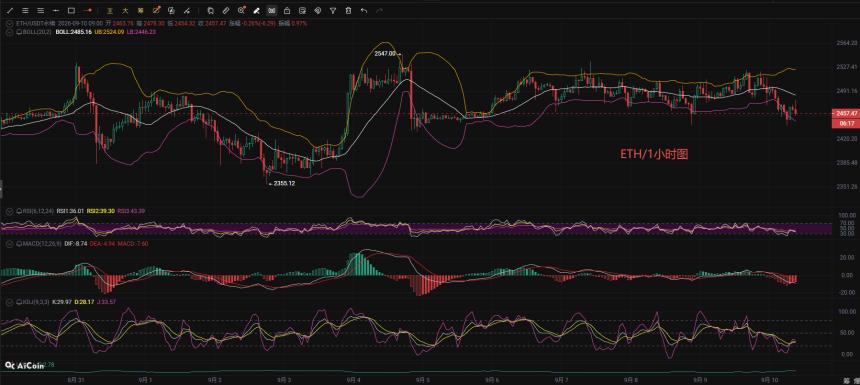The image size is (860, 385).
Task: Select the first parallel lines tool
Action: coord(25,10)
